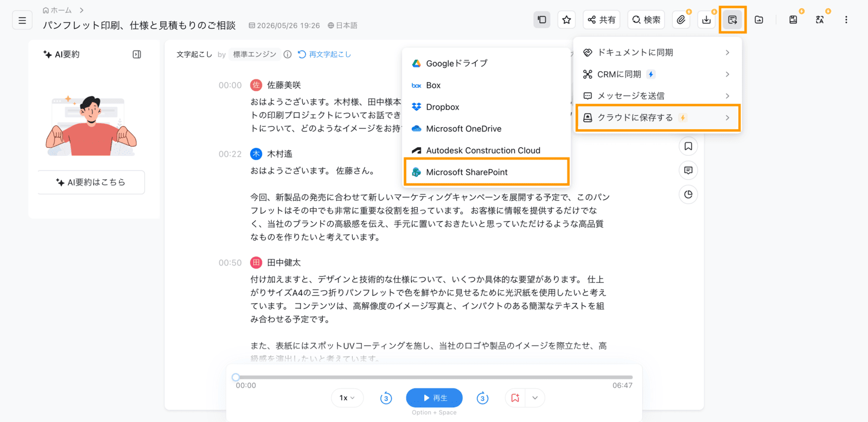Click the paperclip attachment icon

681,20
